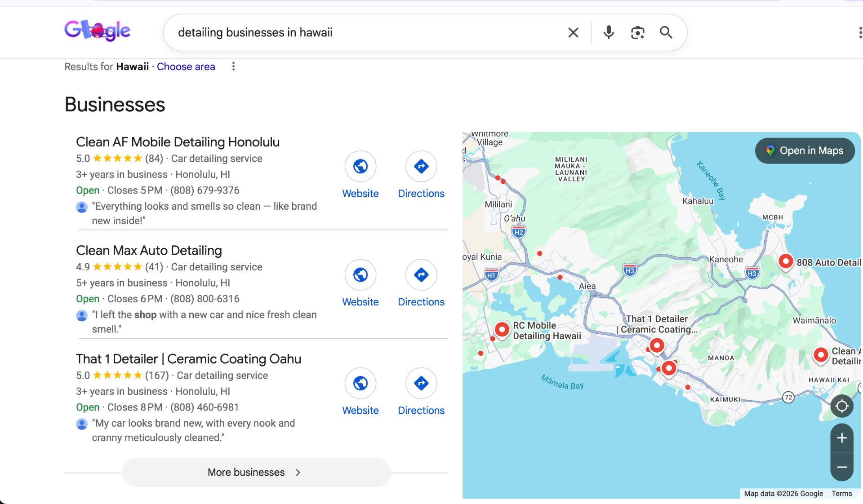Image resolution: width=863 pixels, height=504 pixels.
Task: Click the Google logo
Action: click(x=97, y=31)
